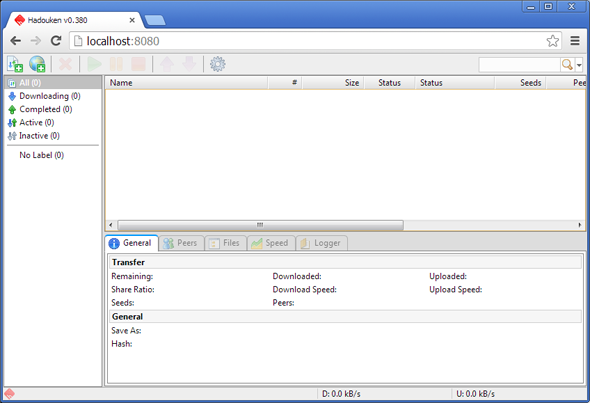Select the Completed (0) category
Viewport: 590px width, 403px height.
[40, 109]
